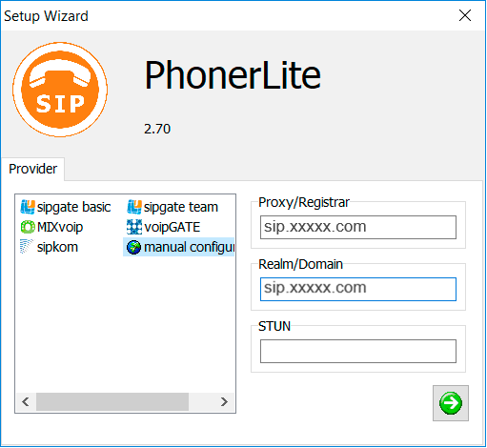Click the green next arrow button
The height and width of the screenshot is (448, 487).
coord(451,403)
